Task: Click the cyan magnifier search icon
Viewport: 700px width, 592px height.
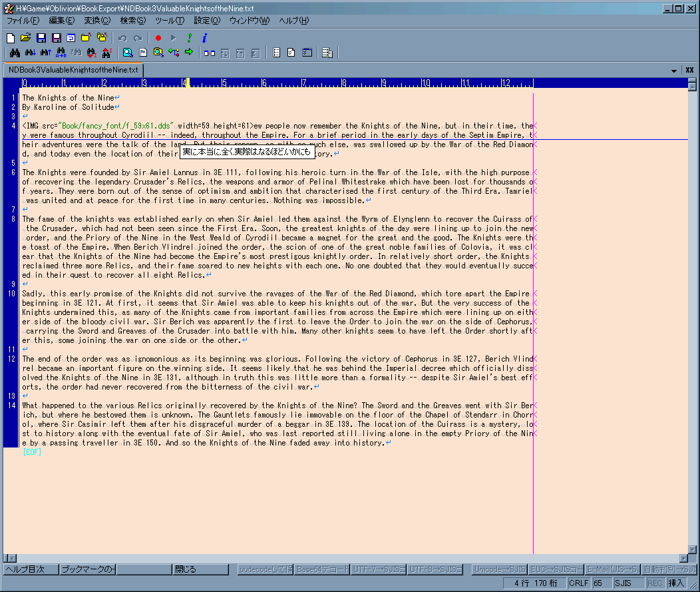Action: click(x=128, y=53)
